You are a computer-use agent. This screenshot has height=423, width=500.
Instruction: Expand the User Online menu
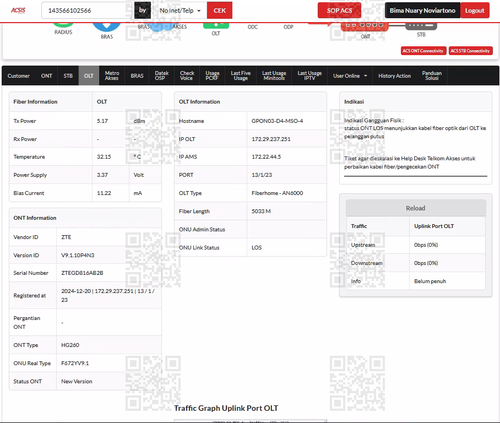click(x=350, y=76)
